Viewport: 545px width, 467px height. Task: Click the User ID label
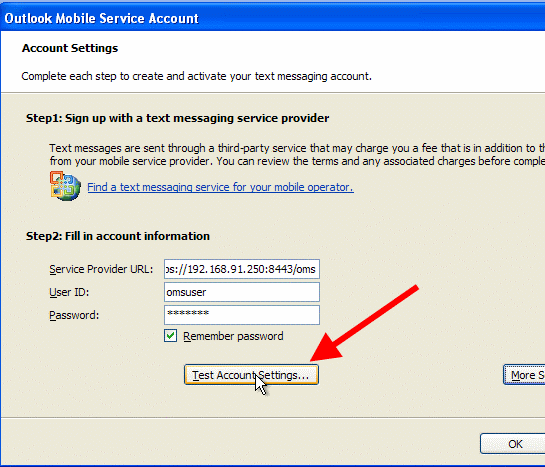69,292
